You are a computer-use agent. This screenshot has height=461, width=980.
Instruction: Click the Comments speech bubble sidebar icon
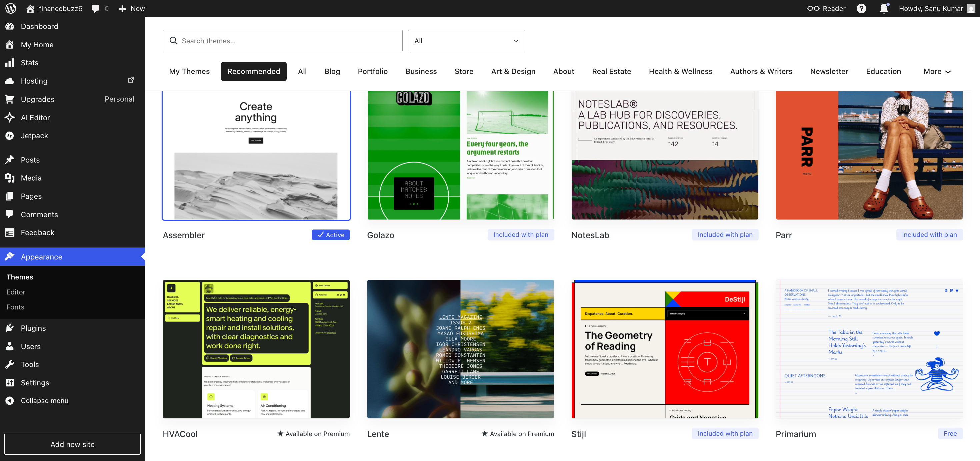click(x=10, y=215)
